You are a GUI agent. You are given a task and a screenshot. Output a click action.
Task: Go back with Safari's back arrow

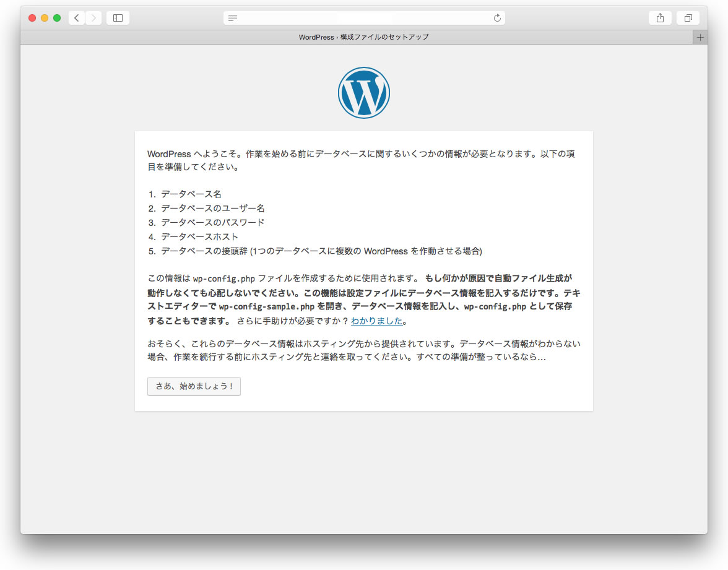tap(77, 18)
